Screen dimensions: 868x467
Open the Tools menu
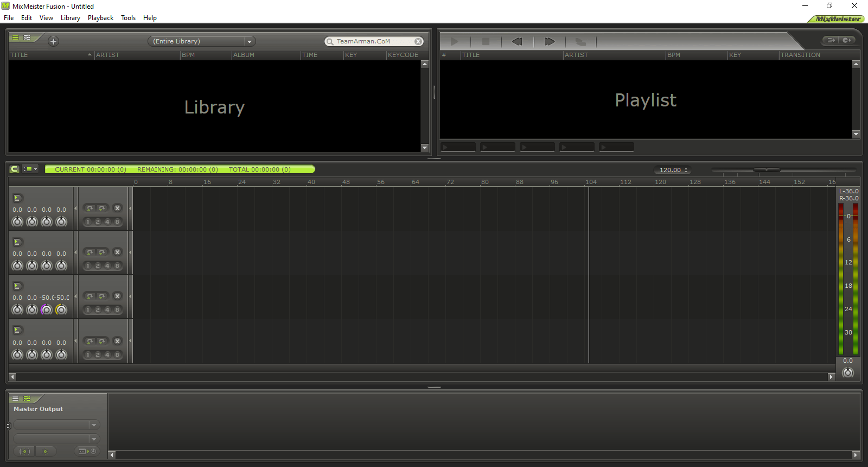click(x=128, y=18)
